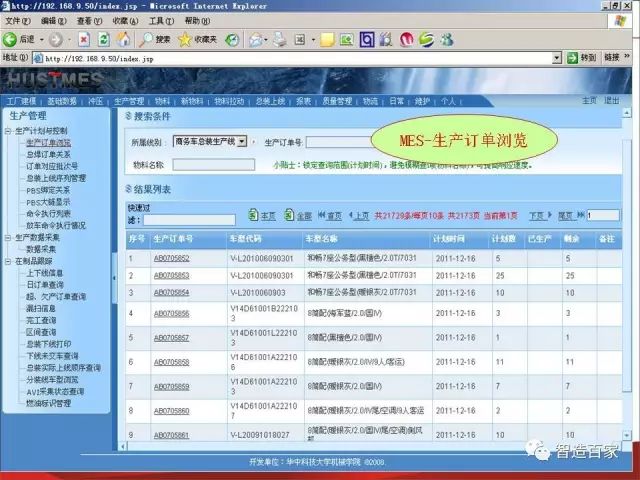Click the Edit page toolbar icon
The width and height of the screenshot is (640, 480).
300,40
